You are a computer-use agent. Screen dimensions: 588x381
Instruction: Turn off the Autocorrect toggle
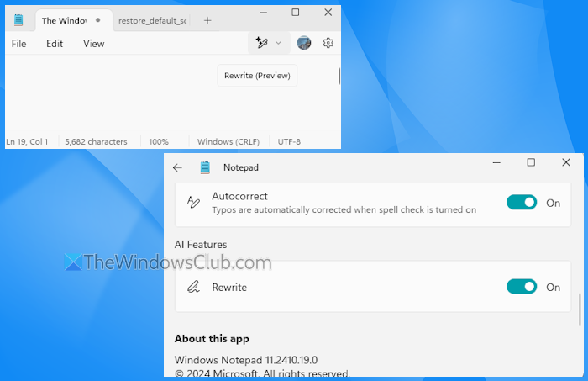coord(521,203)
